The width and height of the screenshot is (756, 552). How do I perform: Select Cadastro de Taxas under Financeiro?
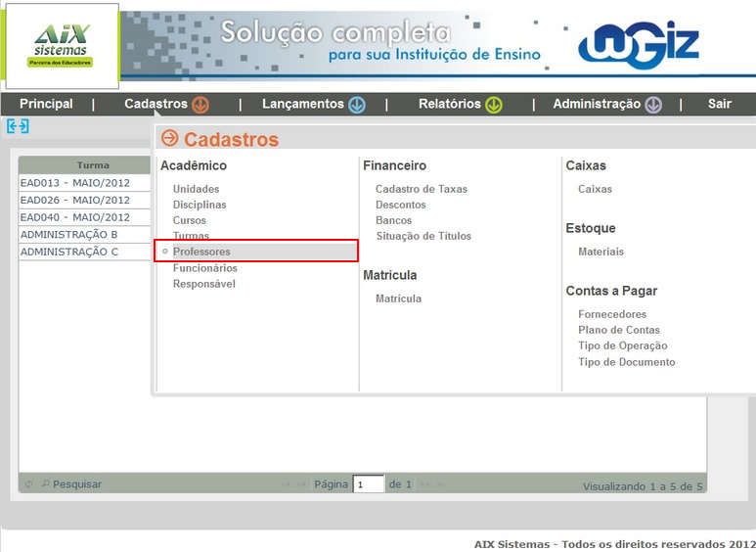(422, 189)
